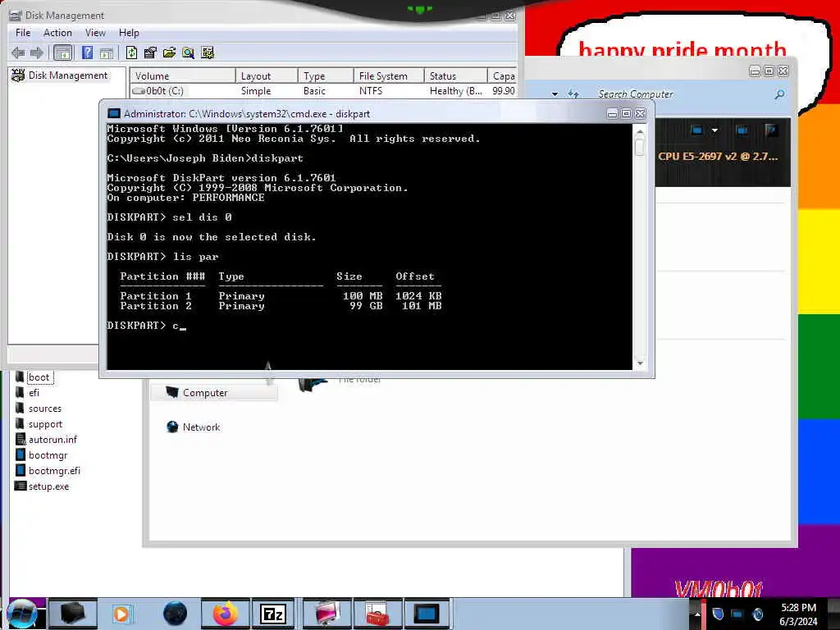Select the autorun.inf file

point(46,440)
